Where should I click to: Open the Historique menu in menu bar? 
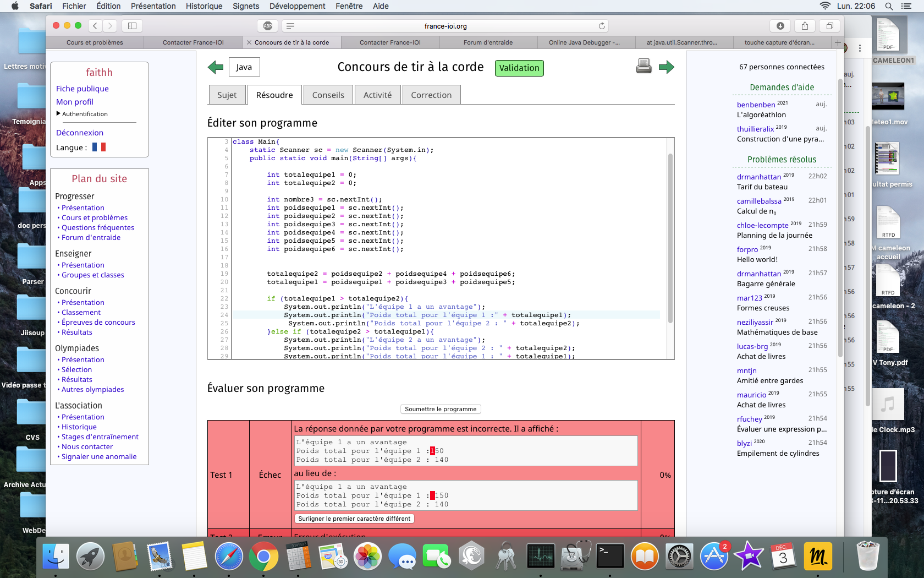pos(204,6)
